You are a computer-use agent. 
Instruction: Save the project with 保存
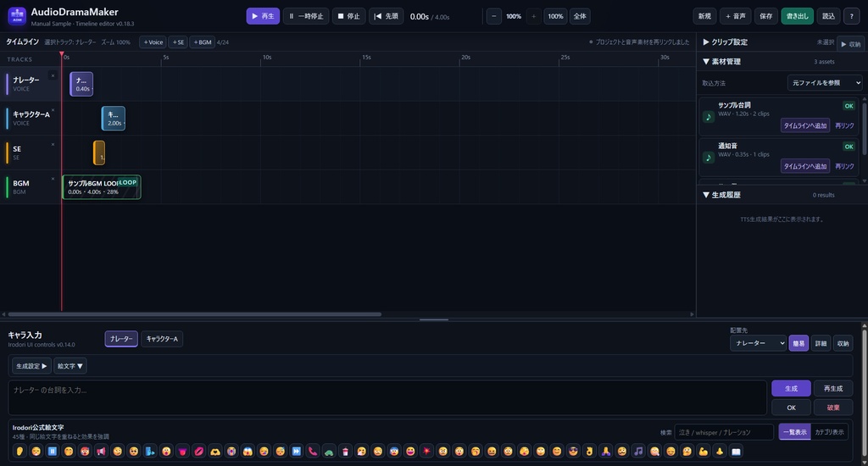pos(765,16)
